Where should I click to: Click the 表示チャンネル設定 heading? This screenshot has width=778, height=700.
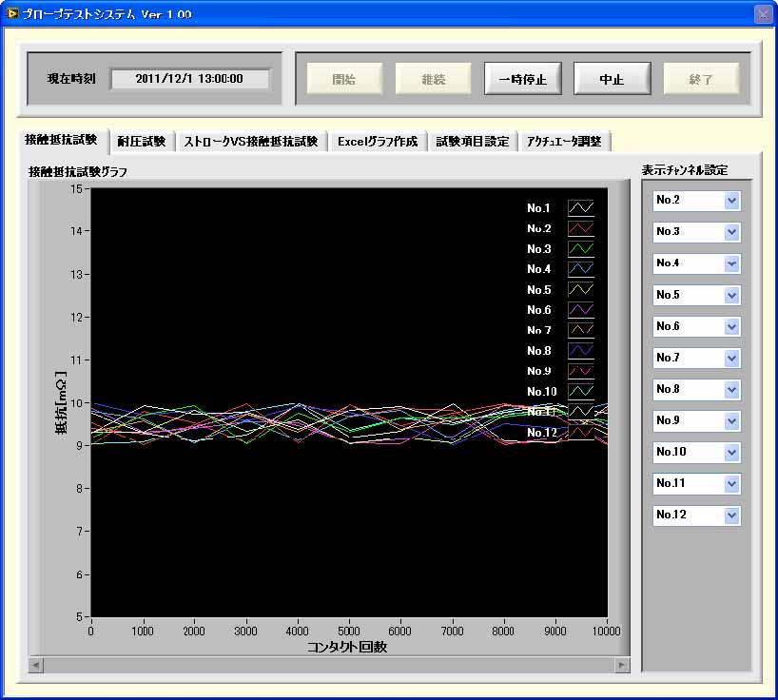(685, 170)
